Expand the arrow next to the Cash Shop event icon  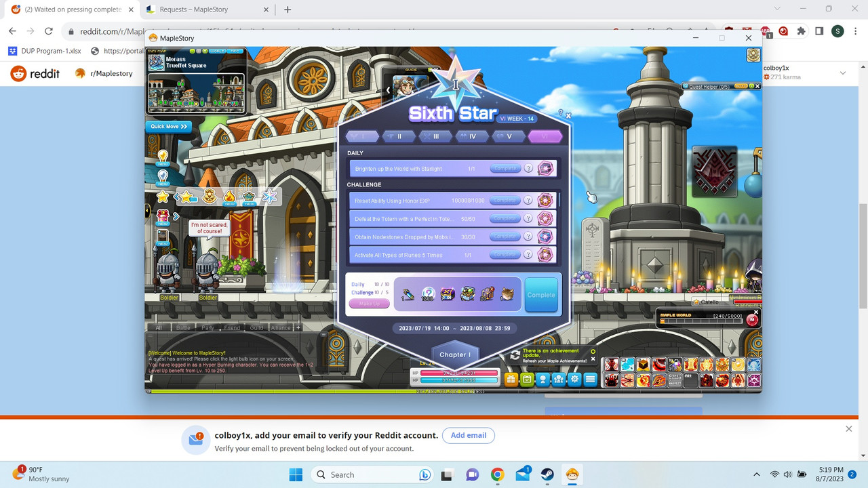point(176,216)
